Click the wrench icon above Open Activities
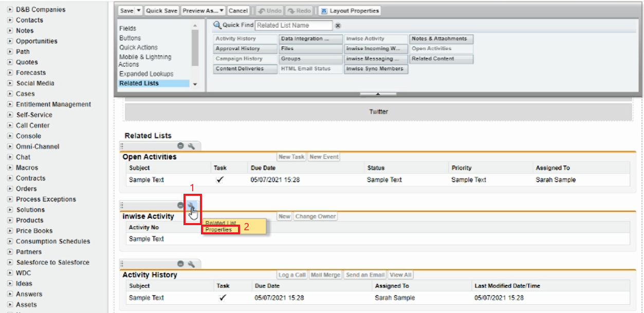Viewport: 644px width, 313px height. (191, 146)
